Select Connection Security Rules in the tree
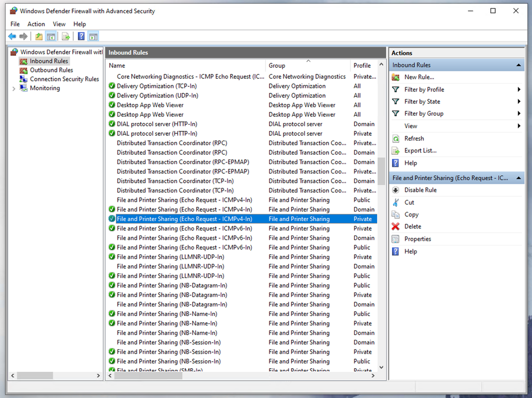 (x=64, y=79)
